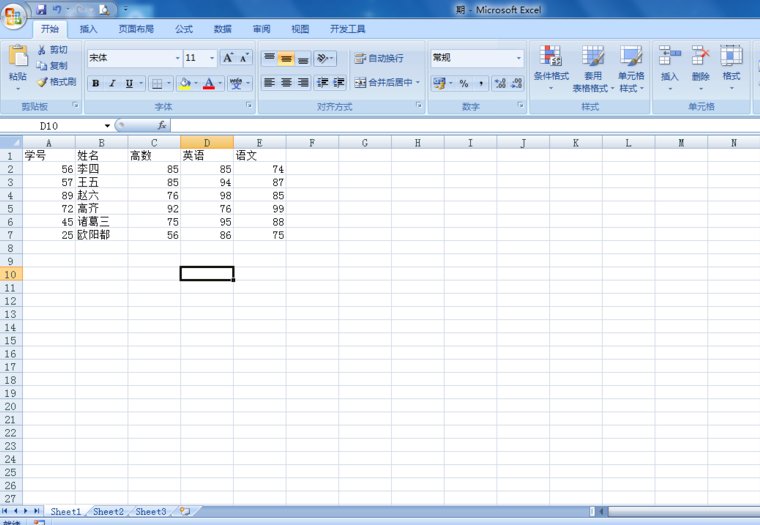Open Cell Styles (单元格样式)

[x=631, y=68]
